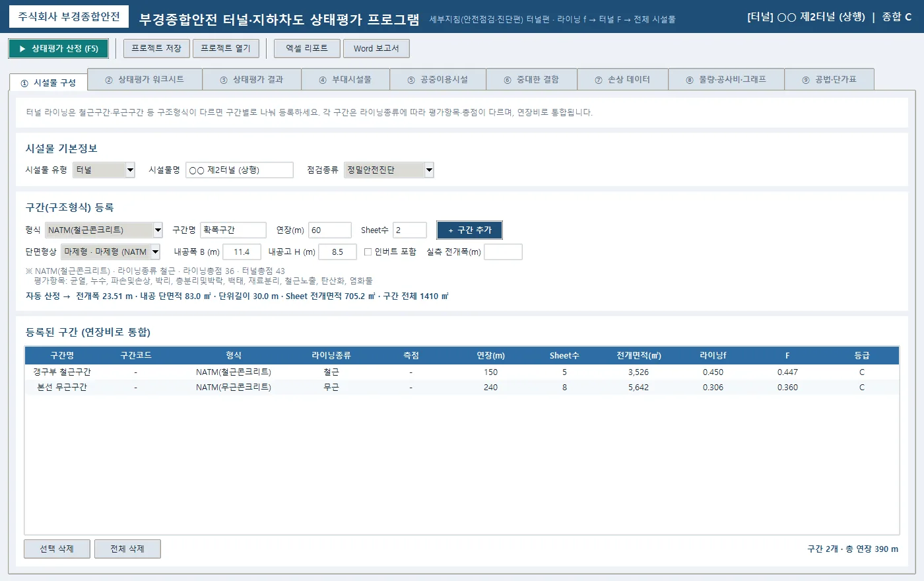Screen dimensions: 924x581
Task: Click the 5,642 전개면적 cell
Action: tap(639, 388)
